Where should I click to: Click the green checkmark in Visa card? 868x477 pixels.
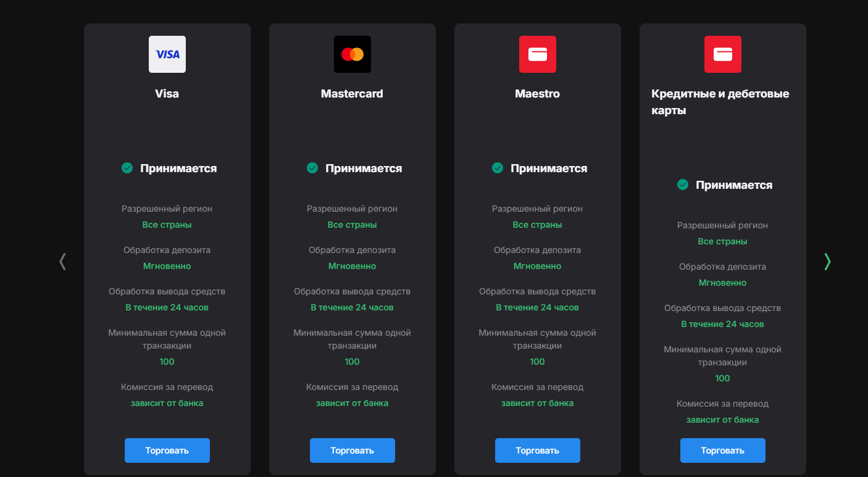(127, 168)
